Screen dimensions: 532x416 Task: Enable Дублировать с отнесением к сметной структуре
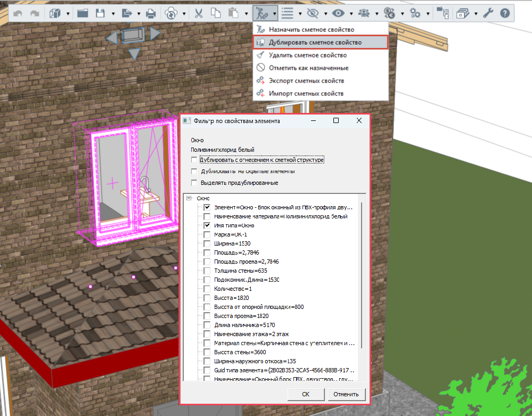point(194,160)
